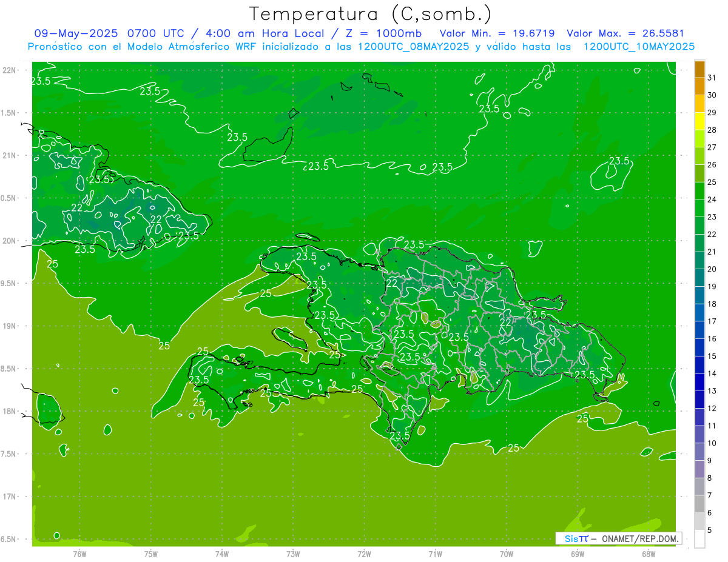The height and width of the screenshot is (562, 728).
Task: Click the legend scale number 24
Action: tap(712, 199)
